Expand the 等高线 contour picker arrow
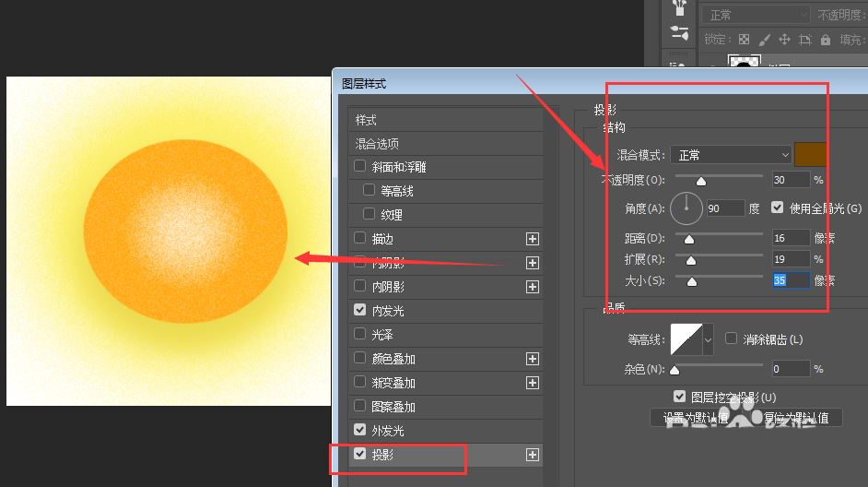This screenshot has width=868, height=487. coord(708,339)
